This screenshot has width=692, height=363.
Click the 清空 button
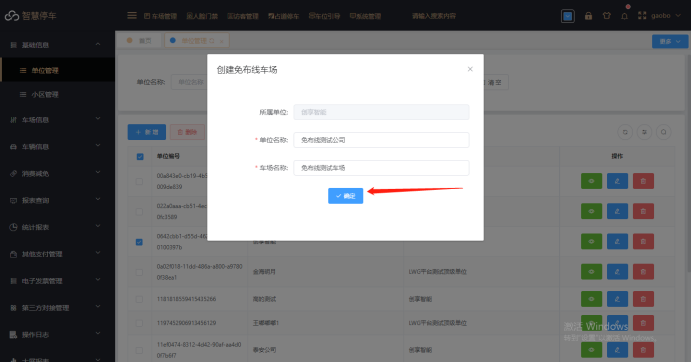click(x=495, y=82)
